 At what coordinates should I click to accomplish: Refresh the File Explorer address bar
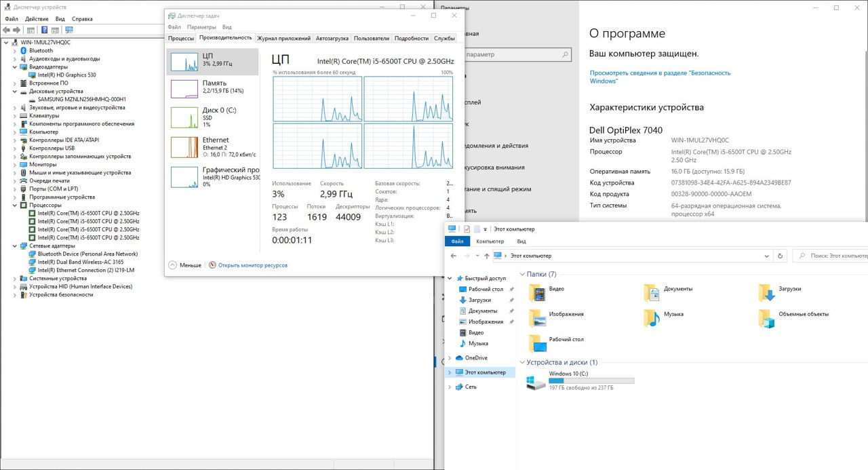pos(781,256)
